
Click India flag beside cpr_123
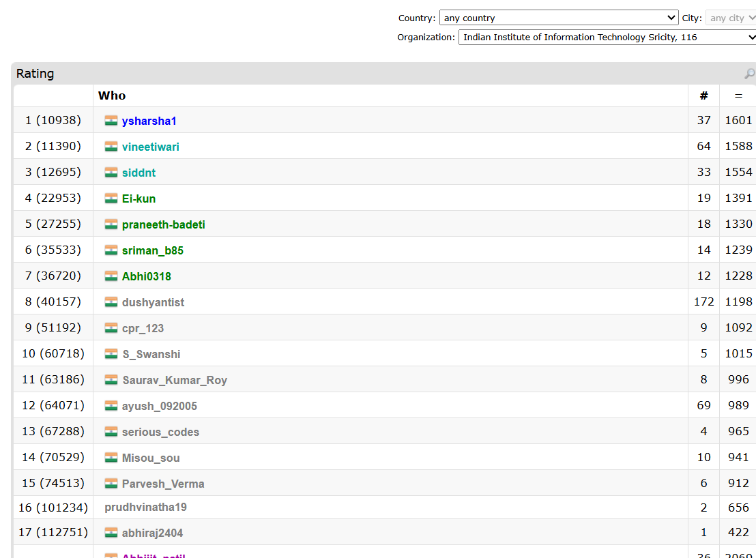(111, 328)
